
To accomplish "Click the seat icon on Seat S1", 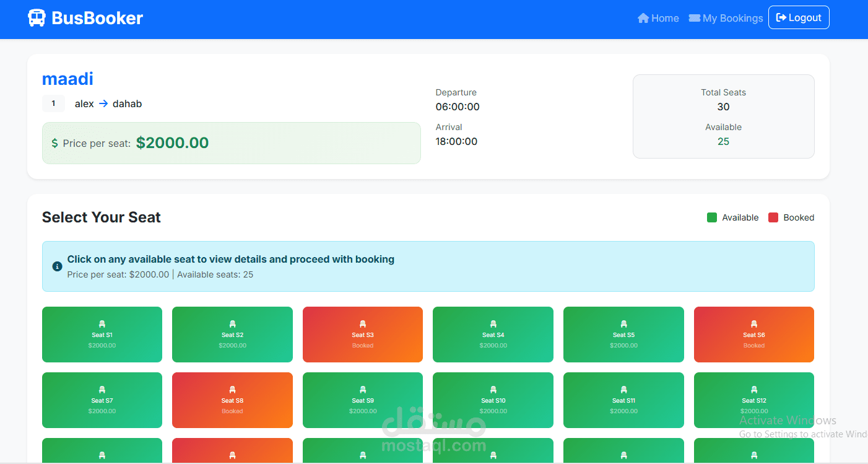I will (102, 324).
